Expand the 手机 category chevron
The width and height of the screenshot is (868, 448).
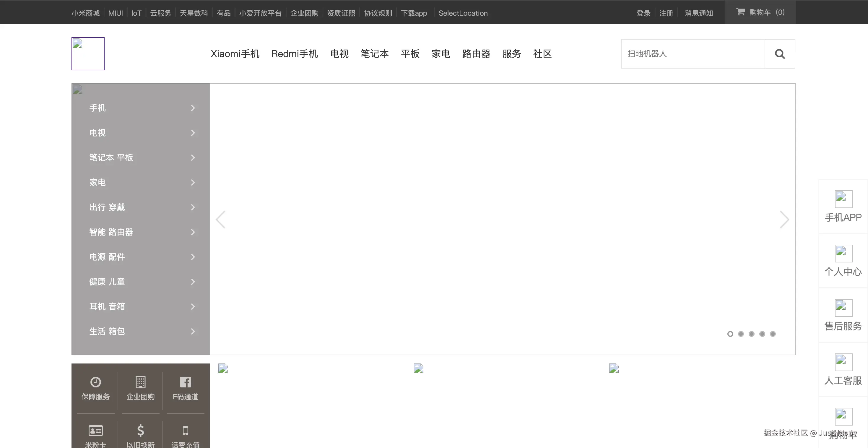pos(193,108)
